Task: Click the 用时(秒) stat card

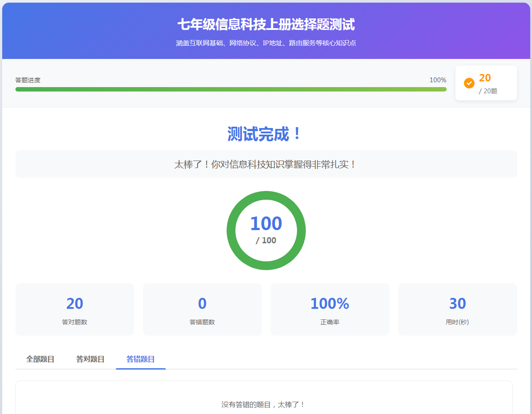Action: [457, 309]
